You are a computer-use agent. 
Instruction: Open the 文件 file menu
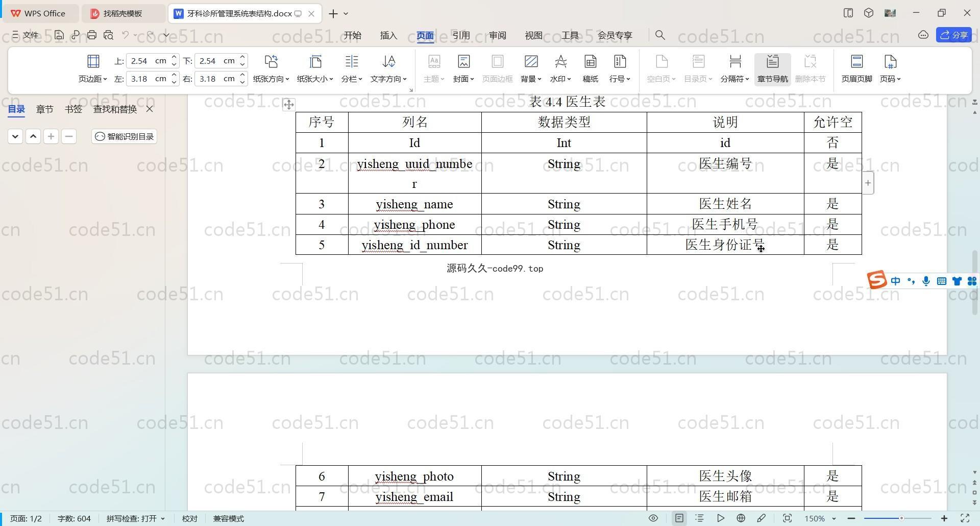click(x=26, y=35)
